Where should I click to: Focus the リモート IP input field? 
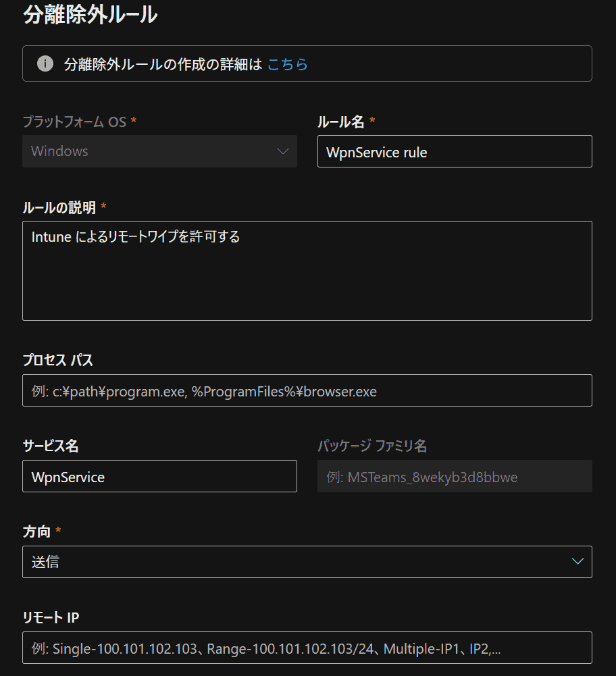pyautogui.click(x=307, y=648)
